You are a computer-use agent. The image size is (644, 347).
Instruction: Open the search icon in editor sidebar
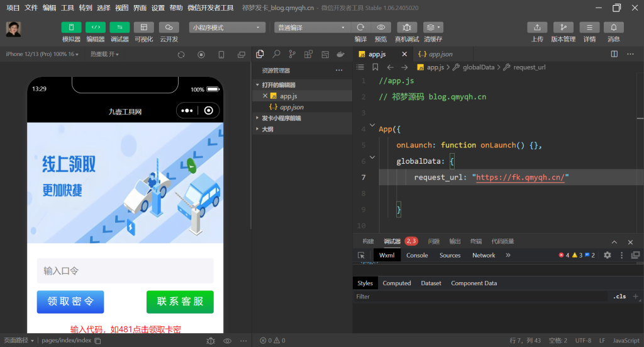point(276,54)
